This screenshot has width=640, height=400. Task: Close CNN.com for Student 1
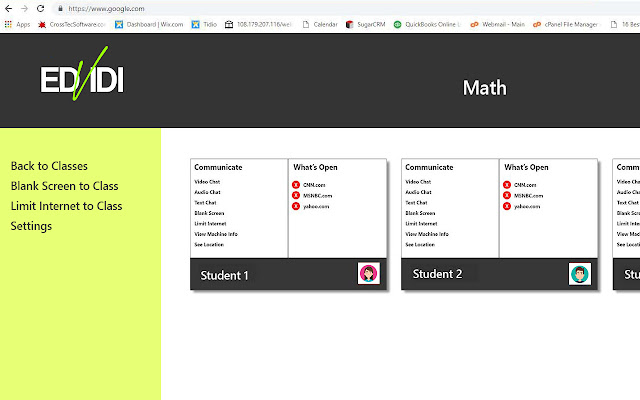296,185
